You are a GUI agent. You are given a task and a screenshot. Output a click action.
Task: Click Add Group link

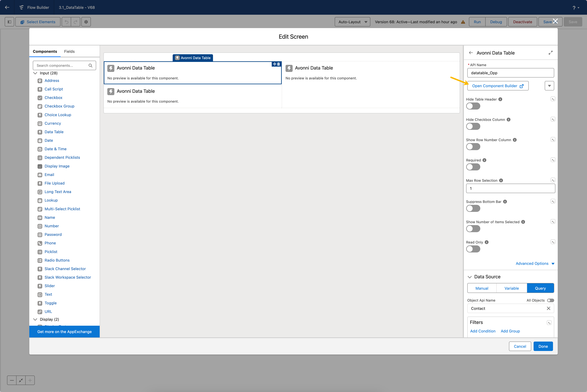(x=510, y=331)
